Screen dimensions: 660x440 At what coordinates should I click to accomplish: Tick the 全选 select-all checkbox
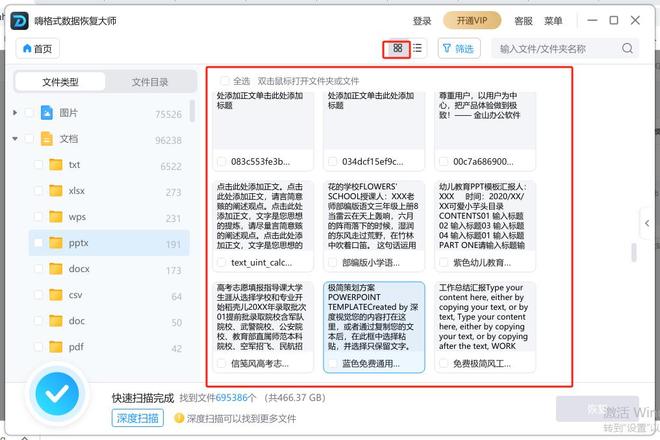pyautogui.click(x=222, y=81)
